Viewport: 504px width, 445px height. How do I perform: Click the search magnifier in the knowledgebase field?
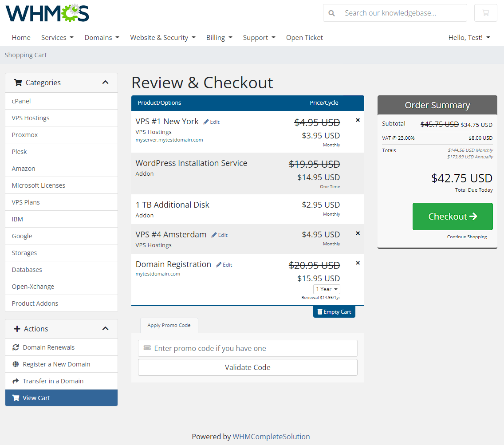click(x=331, y=13)
